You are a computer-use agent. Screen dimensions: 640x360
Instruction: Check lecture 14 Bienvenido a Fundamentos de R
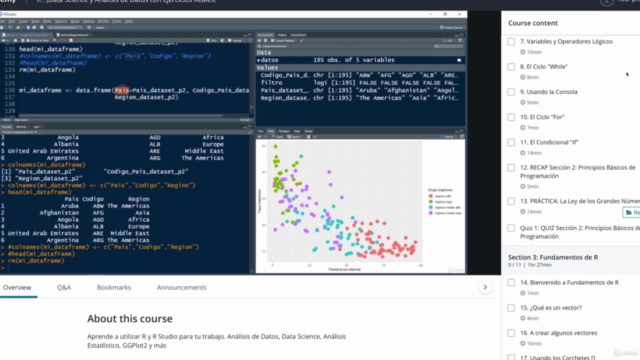[511, 282]
